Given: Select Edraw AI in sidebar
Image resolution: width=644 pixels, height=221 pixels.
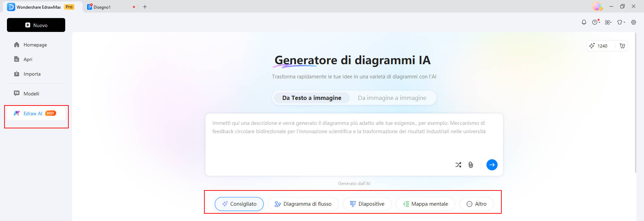Looking at the screenshot, I should click(x=36, y=113).
